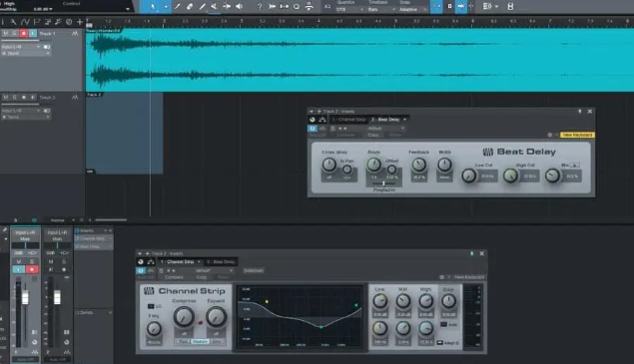Click the first mixer channel fader
The width and height of the screenshot is (634, 364).
pos(25,298)
